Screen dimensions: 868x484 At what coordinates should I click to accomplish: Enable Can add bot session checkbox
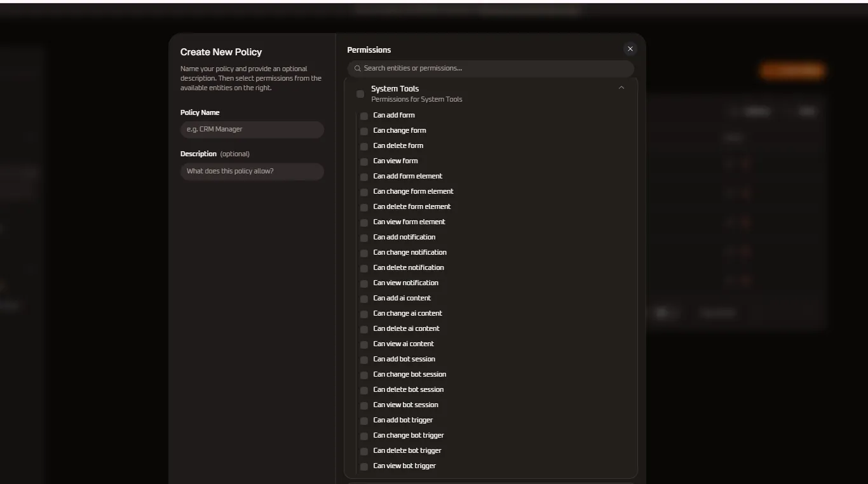coord(364,360)
